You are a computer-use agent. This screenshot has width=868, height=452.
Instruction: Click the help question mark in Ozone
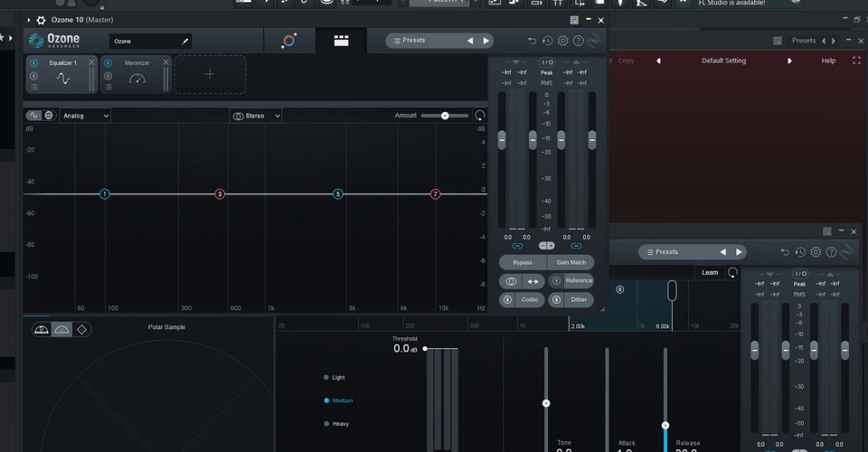tap(578, 41)
